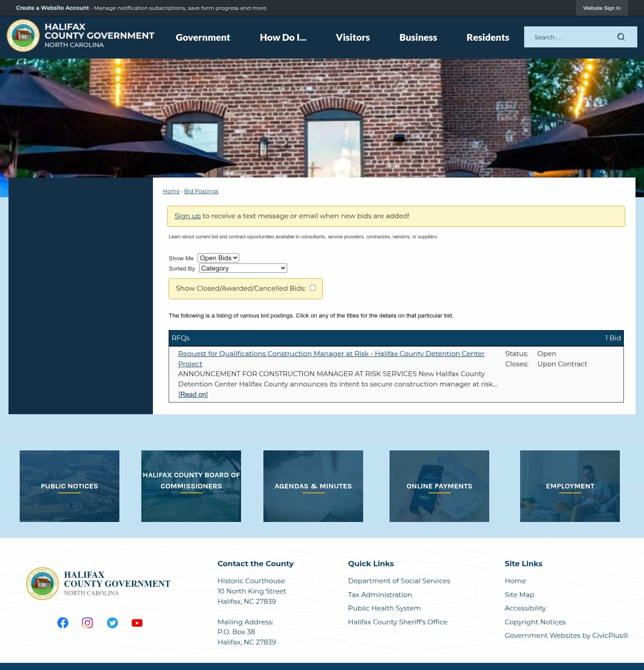This screenshot has width=644, height=670.
Task: Click the footer Home link
Action: tap(515, 581)
